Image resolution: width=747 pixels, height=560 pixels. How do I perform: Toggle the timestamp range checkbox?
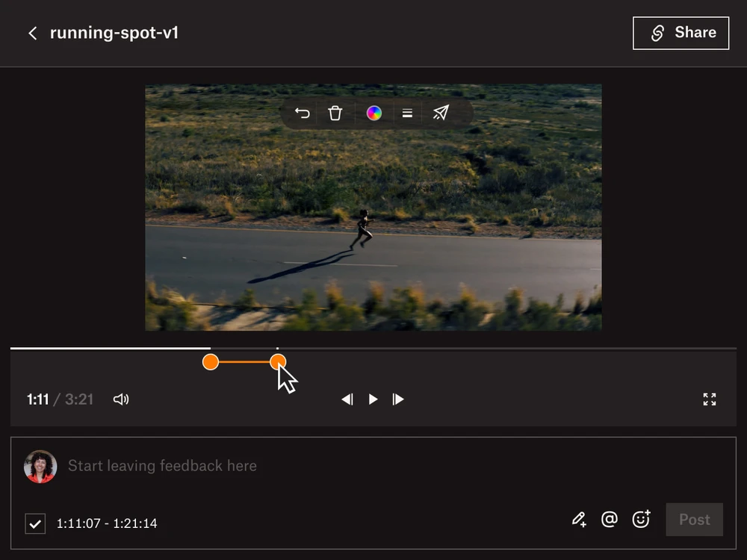coord(35,523)
